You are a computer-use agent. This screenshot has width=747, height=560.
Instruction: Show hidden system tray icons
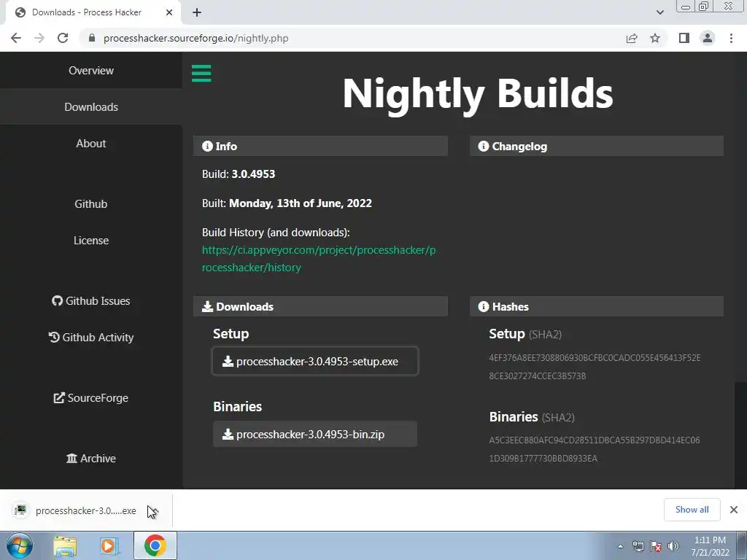click(x=620, y=546)
